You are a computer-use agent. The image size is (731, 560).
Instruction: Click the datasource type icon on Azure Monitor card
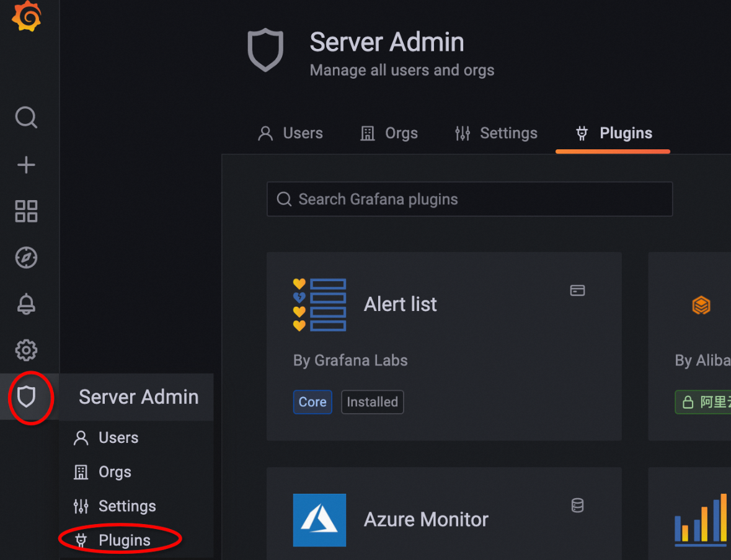click(577, 505)
